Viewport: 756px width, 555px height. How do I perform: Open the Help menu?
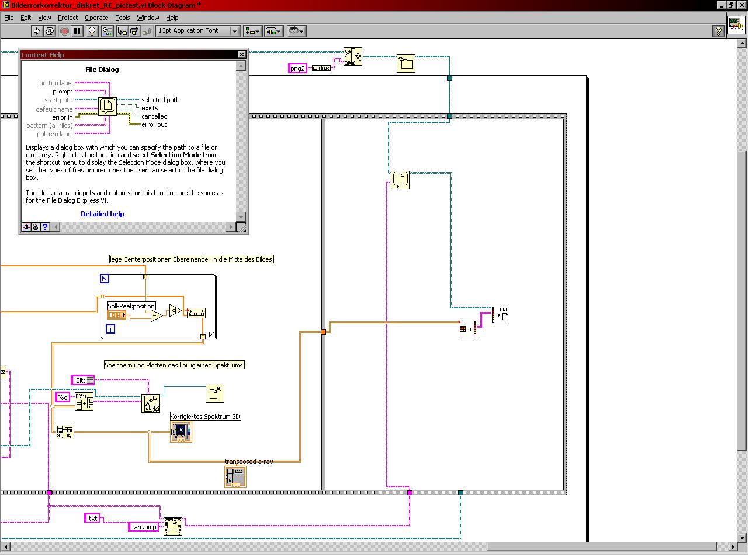172,18
